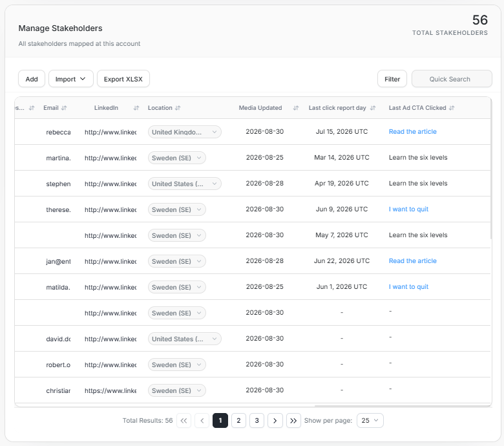Click the Add button
The image size is (504, 446).
[32, 79]
